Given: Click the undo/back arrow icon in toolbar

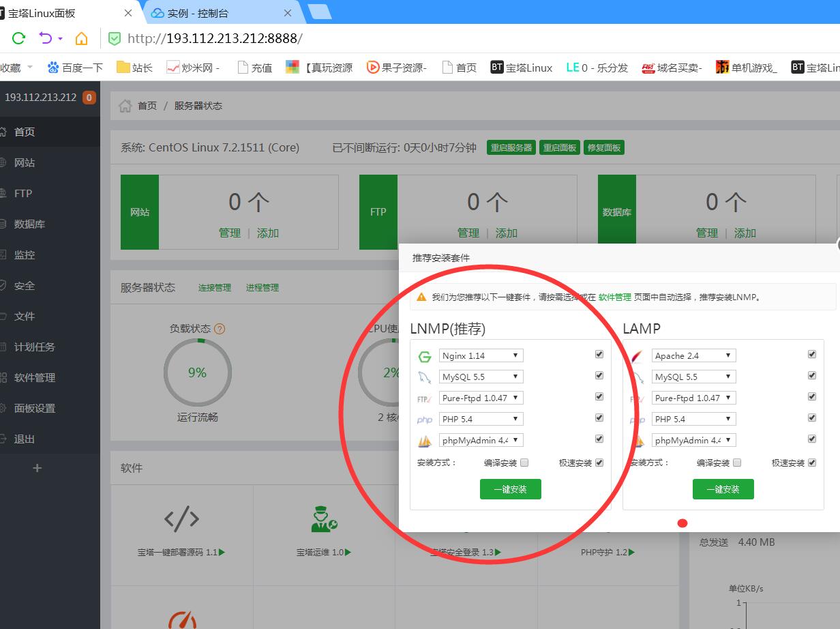Looking at the screenshot, I should click(46, 38).
